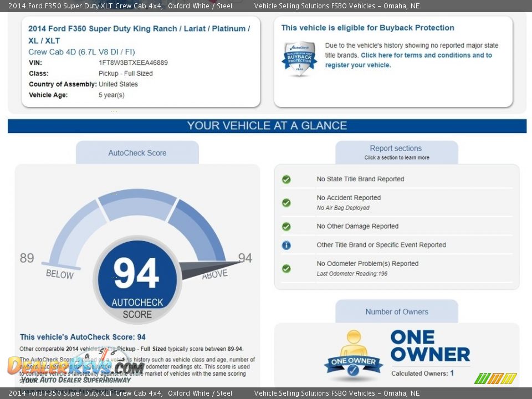Click blue info icon for Other Title Brand
The width and height of the screenshot is (532, 399).
(x=287, y=245)
